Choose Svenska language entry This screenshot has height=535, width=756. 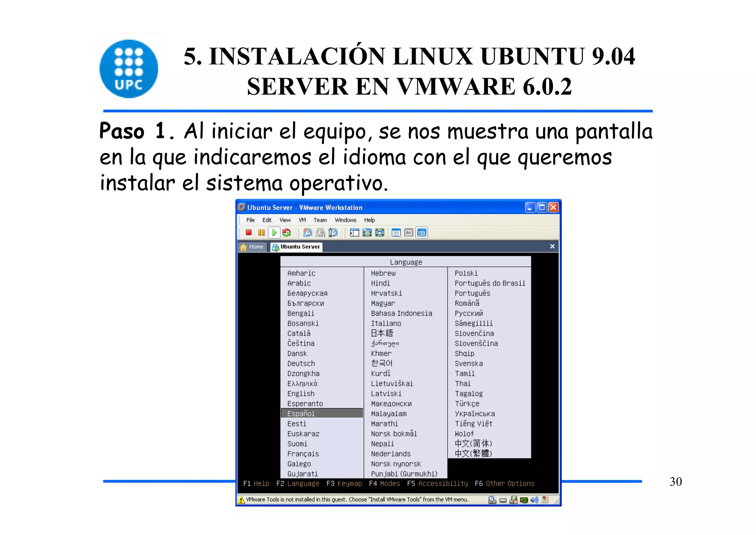[469, 364]
